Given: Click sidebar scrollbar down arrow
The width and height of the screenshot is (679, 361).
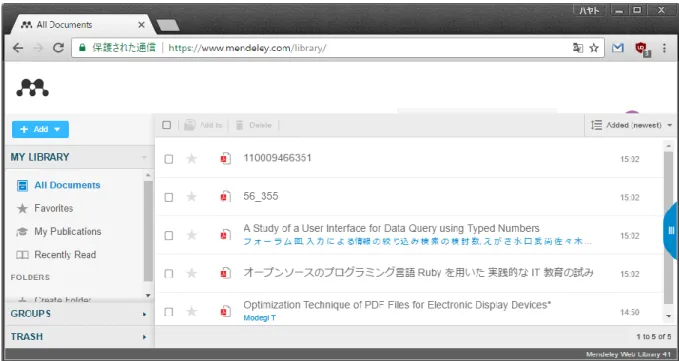Looking at the screenshot, I should 148,296.
